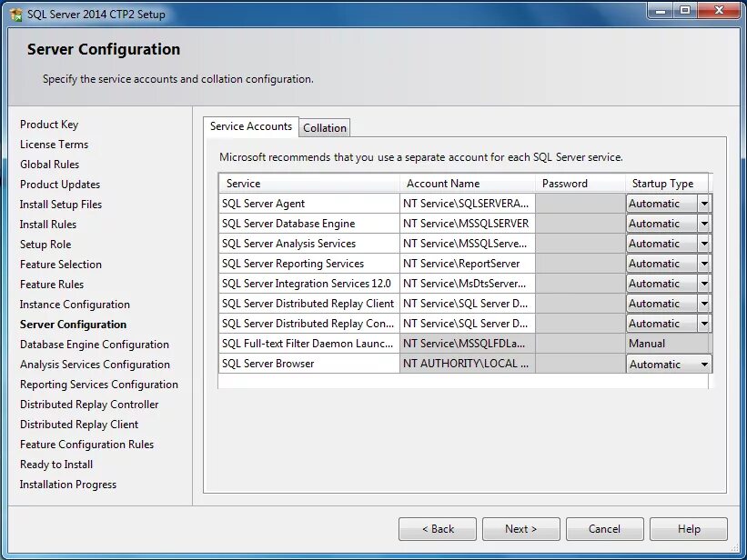Viewport: 747px width, 560px height.
Task: Select SQL Server Integration Services 12.0 cell
Action: pos(309,284)
